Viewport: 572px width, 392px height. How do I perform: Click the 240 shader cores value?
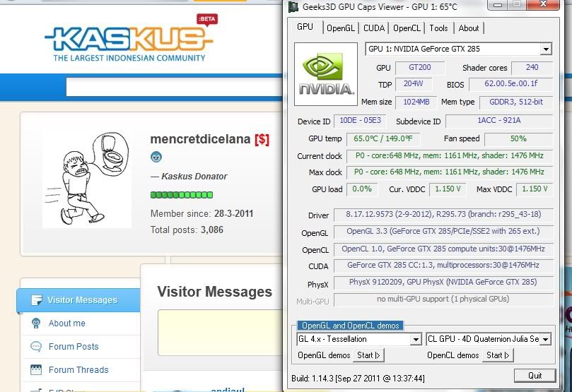coord(532,67)
